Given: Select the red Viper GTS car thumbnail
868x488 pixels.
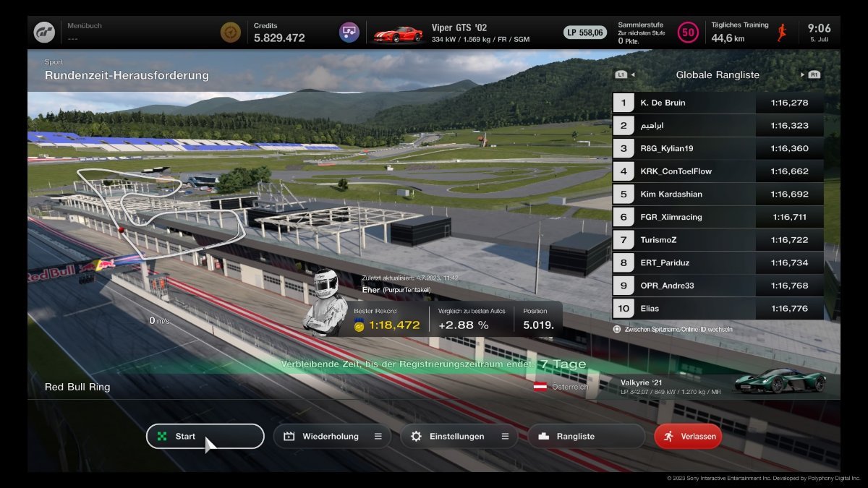Looking at the screenshot, I should [x=398, y=34].
